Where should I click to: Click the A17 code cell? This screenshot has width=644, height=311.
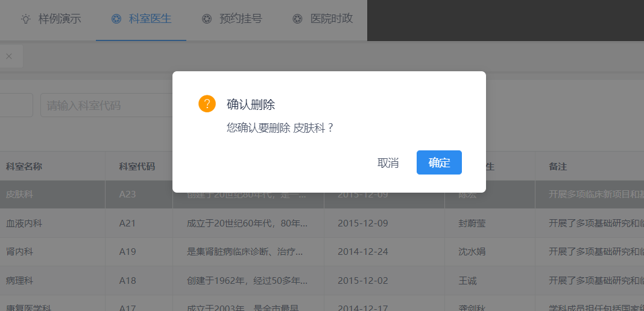pyautogui.click(x=127, y=307)
